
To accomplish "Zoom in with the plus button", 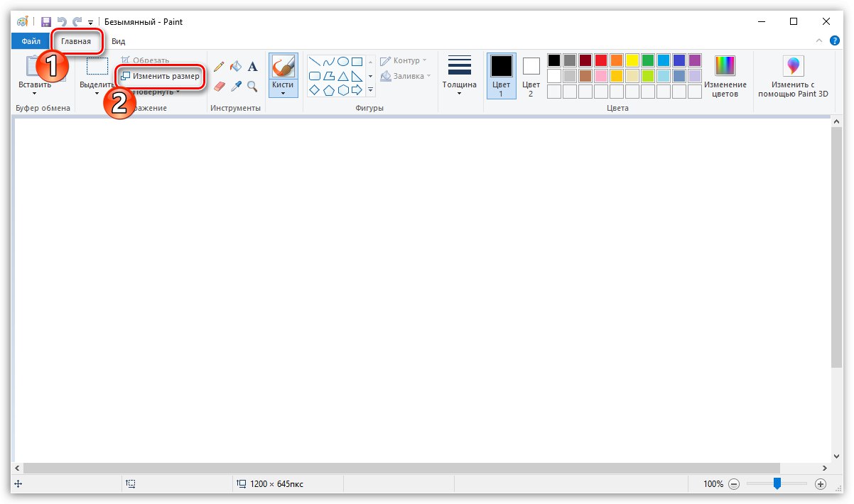I will (821, 484).
